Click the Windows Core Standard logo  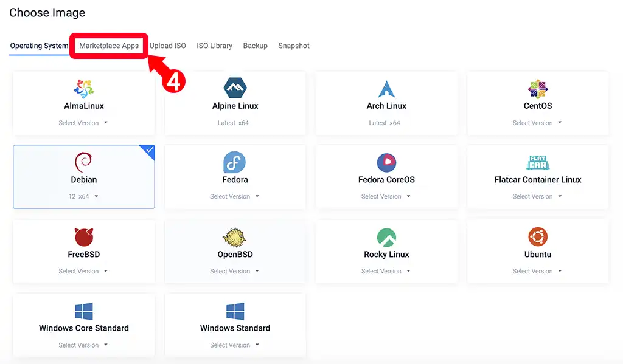point(84,311)
